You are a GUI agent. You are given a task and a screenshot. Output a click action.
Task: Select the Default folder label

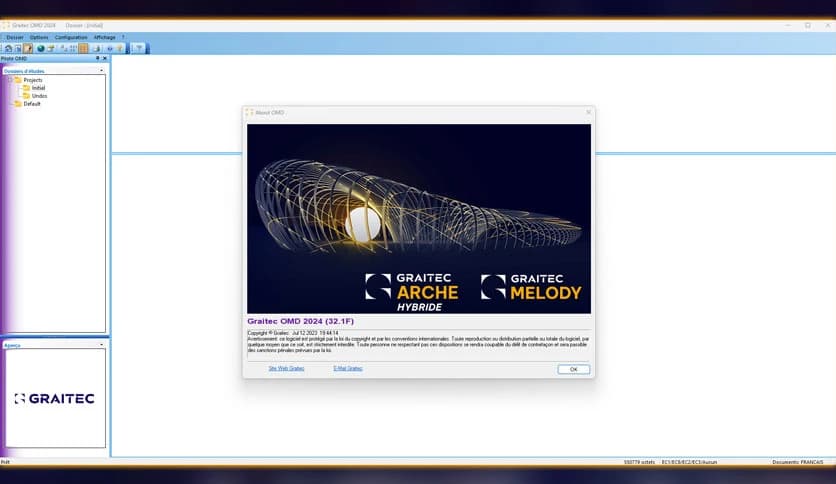(x=32, y=104)
